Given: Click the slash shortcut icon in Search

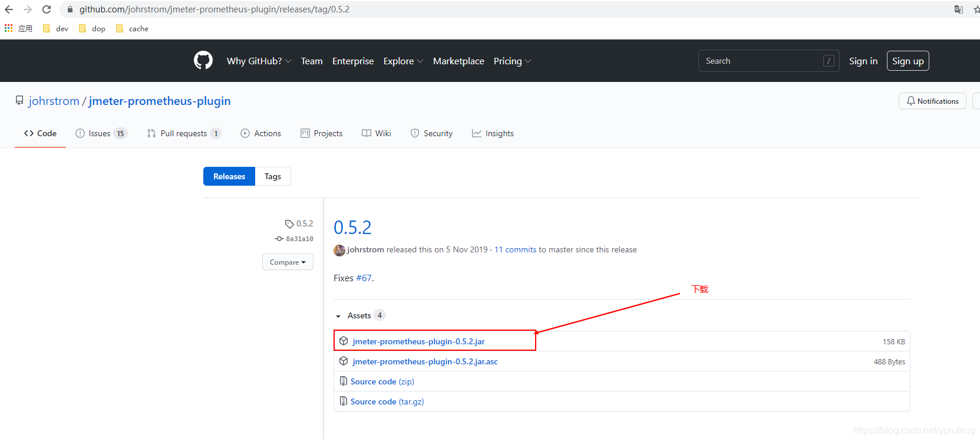Looking at the screenshot, I should coord(829,61).
